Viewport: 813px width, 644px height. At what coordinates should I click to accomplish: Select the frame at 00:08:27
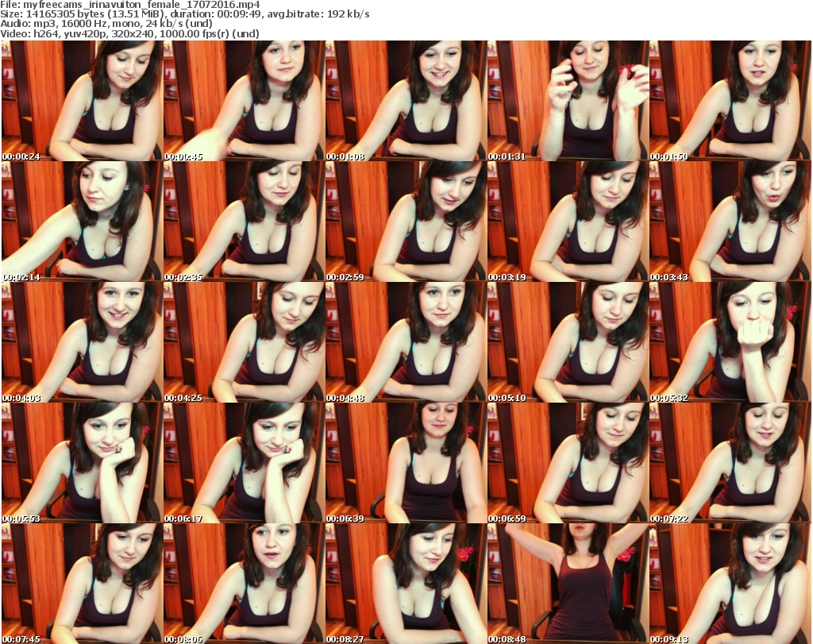click(x=406, y=584)
